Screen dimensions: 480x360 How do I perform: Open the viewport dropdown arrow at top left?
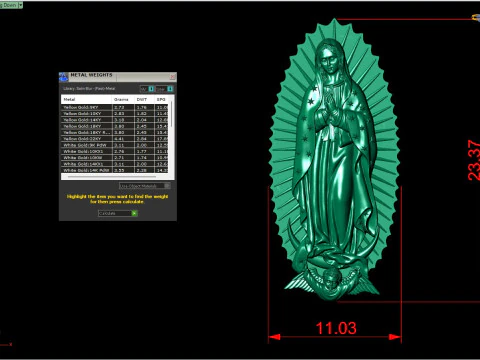[x=21, y=5]
